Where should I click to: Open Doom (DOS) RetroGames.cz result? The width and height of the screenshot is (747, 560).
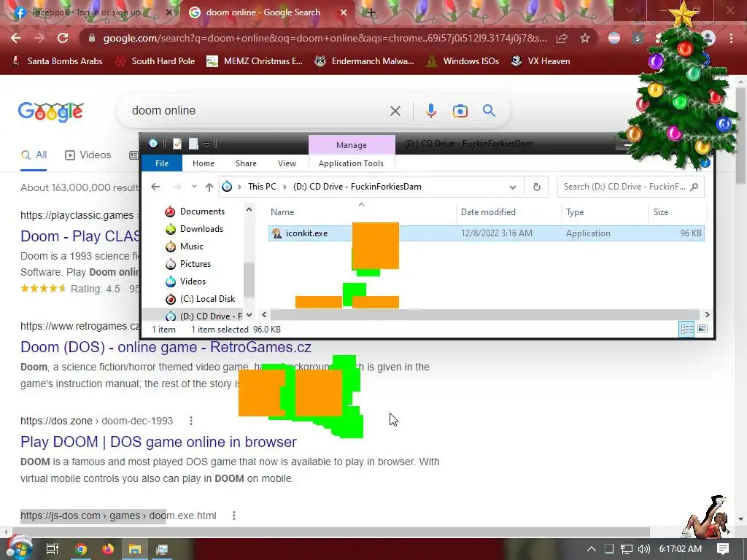pos(166,347)
